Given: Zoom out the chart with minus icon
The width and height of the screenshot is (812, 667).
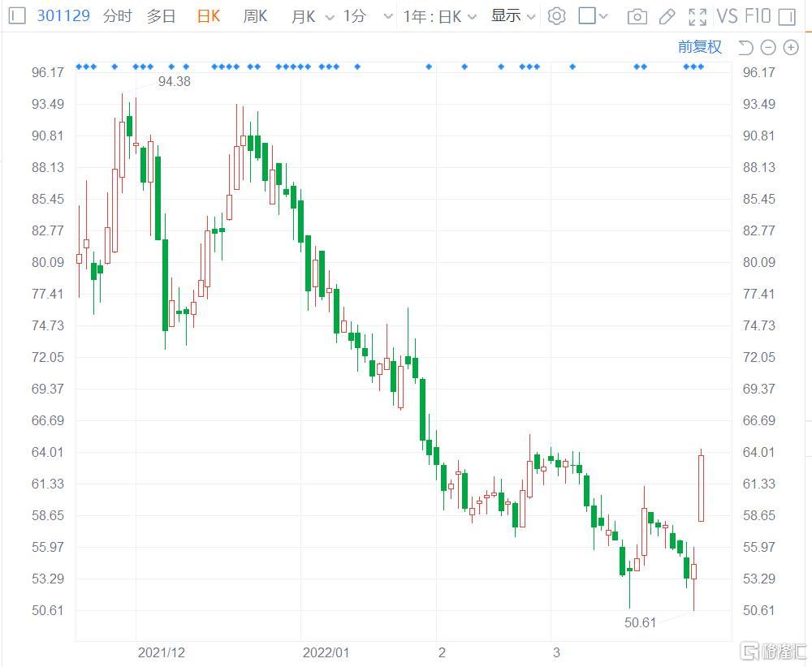Looking at the screenshot, I should (x=768, y=48).
